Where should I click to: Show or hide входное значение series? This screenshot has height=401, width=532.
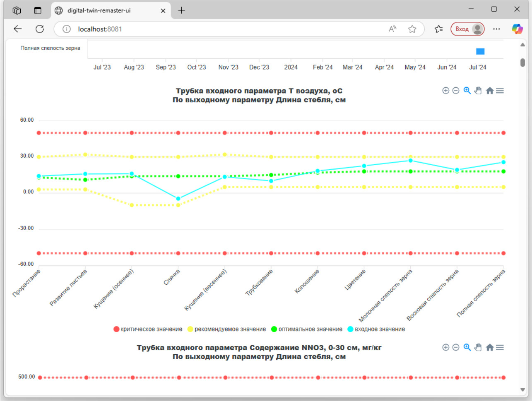376,329
